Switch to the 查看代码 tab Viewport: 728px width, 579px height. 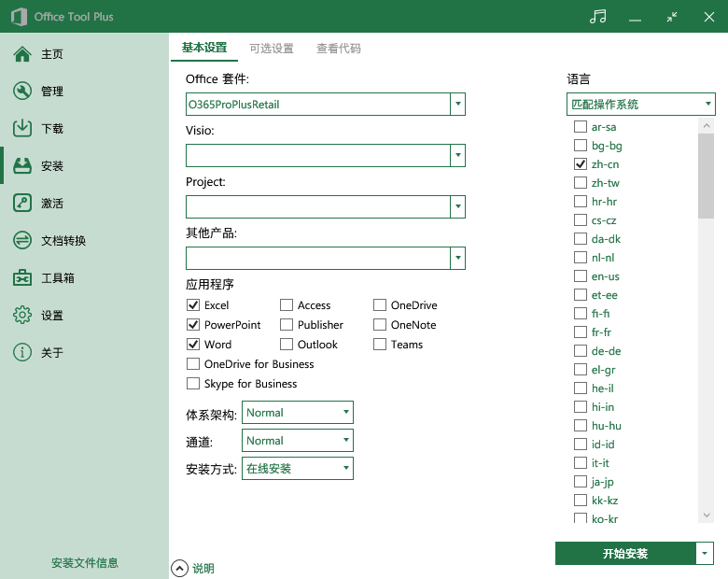(339, 49)
